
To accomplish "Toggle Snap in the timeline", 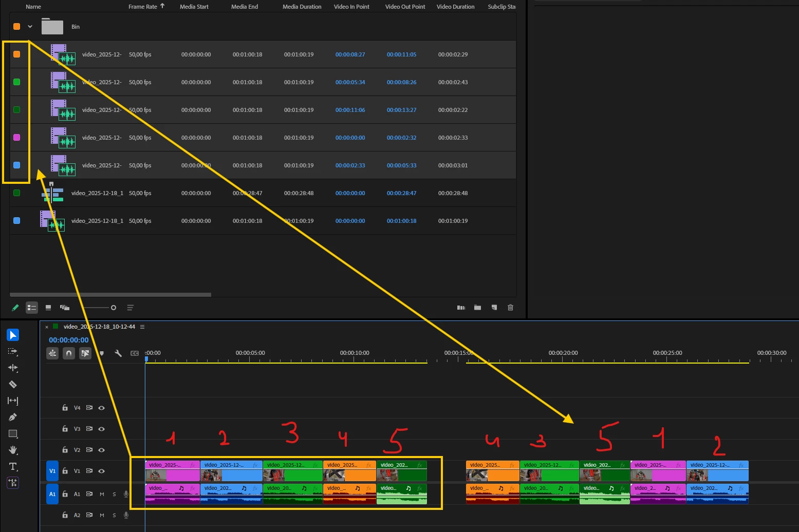I will coord(69,353).
